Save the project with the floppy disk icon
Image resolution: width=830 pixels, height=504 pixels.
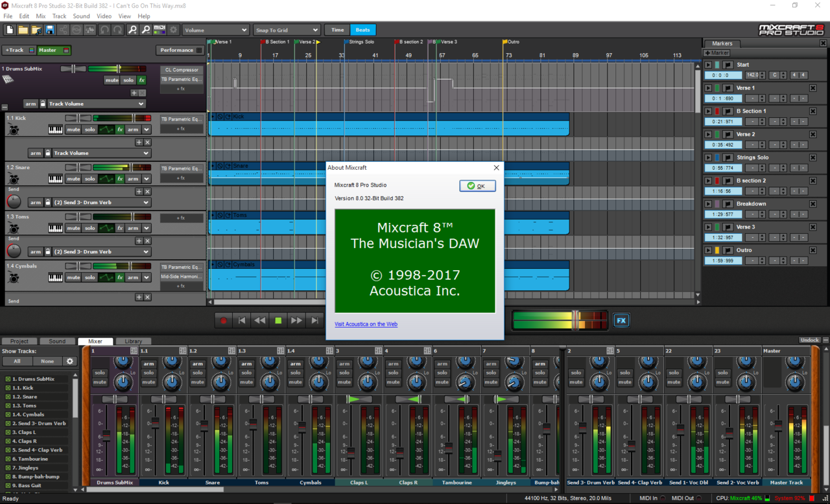50,30
